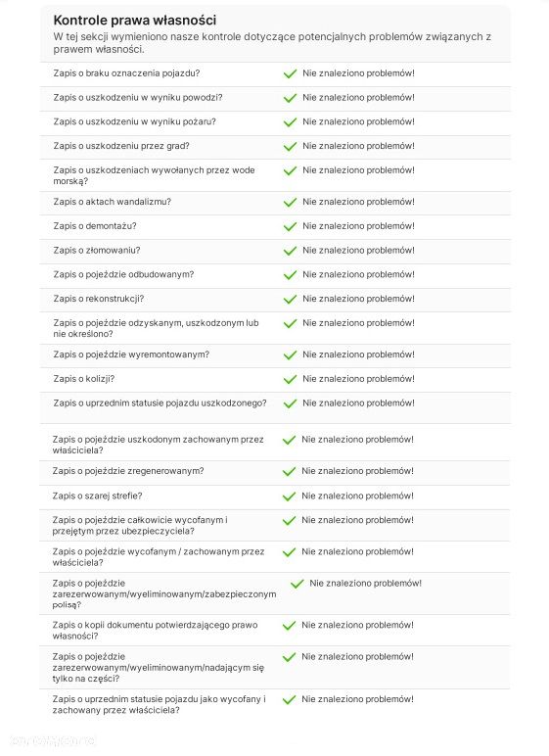Click green checkmark beside braku oznaczenia pojazdu

(x=290, y=73)
